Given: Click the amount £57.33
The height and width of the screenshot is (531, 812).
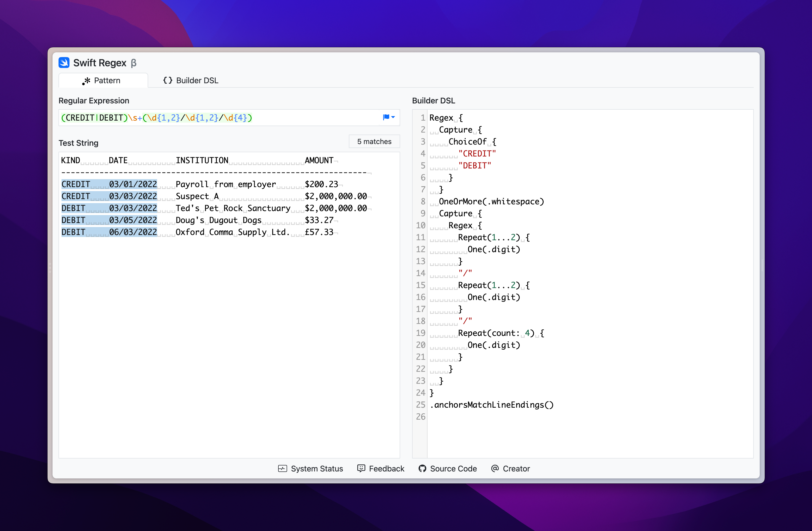Looking at the screenshot, I should coord(319,232).
